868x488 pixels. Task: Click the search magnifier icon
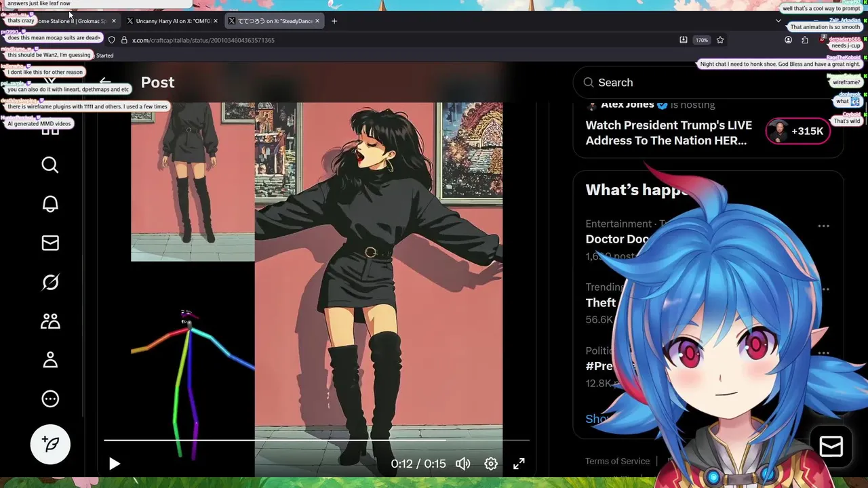pyautogui.click(x=588, y=82)
